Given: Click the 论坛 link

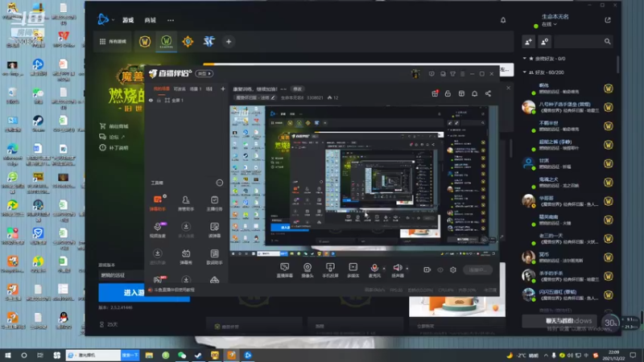Looking at the screenshot, I should click(x=113, y=137).
